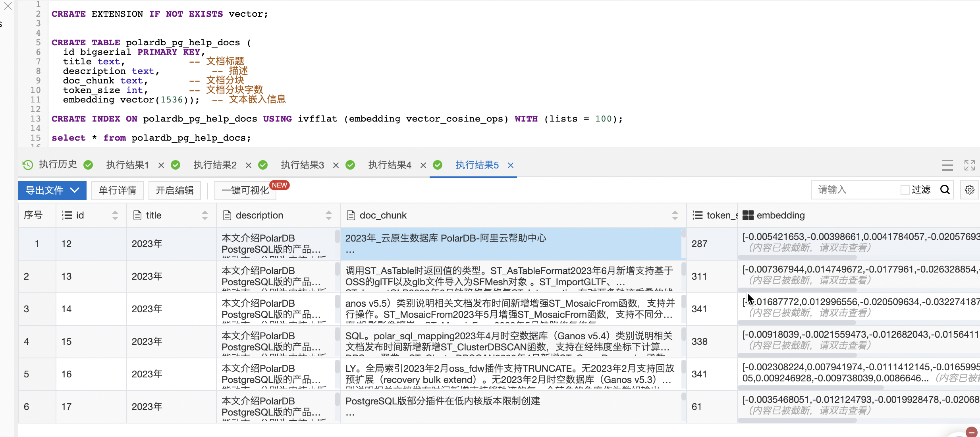Close the 执行结果2 tab

coord(249,165)
